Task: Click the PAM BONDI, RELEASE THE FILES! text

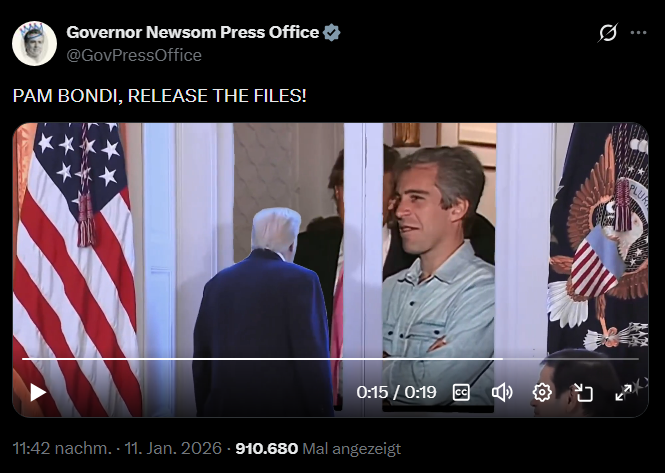Action: [159, 96]
